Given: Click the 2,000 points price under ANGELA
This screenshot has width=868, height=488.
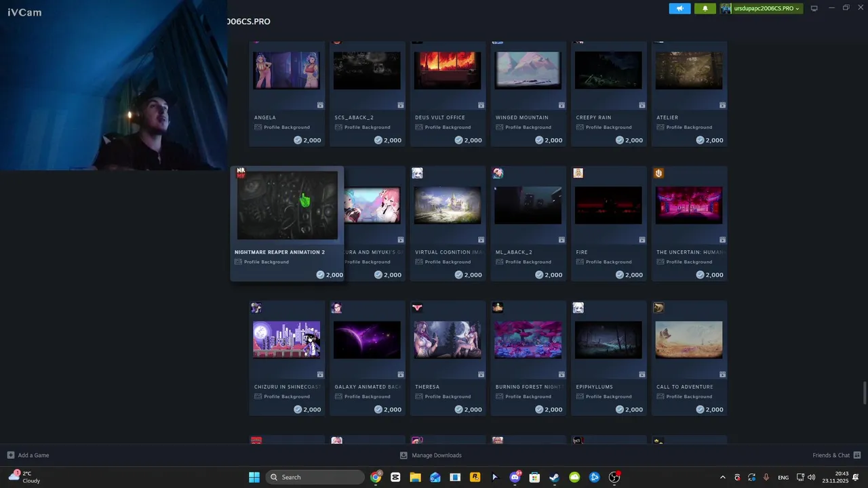Looking at the screenshot, I should [x=307, y=140].
